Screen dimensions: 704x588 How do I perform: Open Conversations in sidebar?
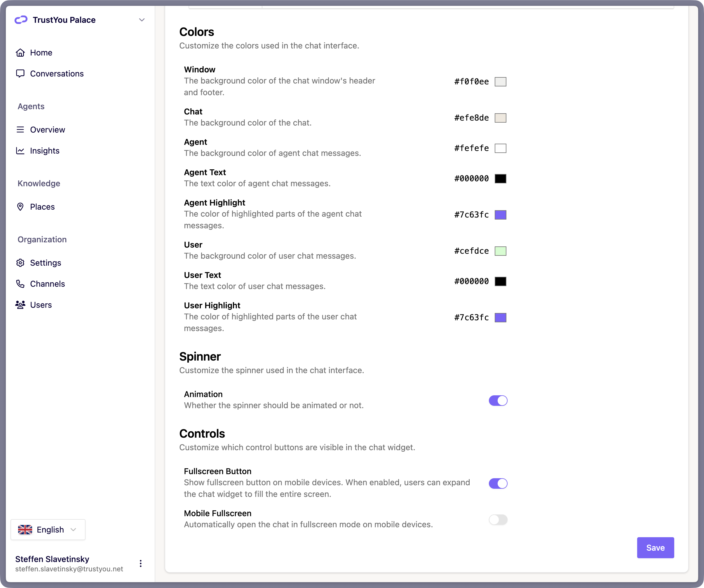57,74
